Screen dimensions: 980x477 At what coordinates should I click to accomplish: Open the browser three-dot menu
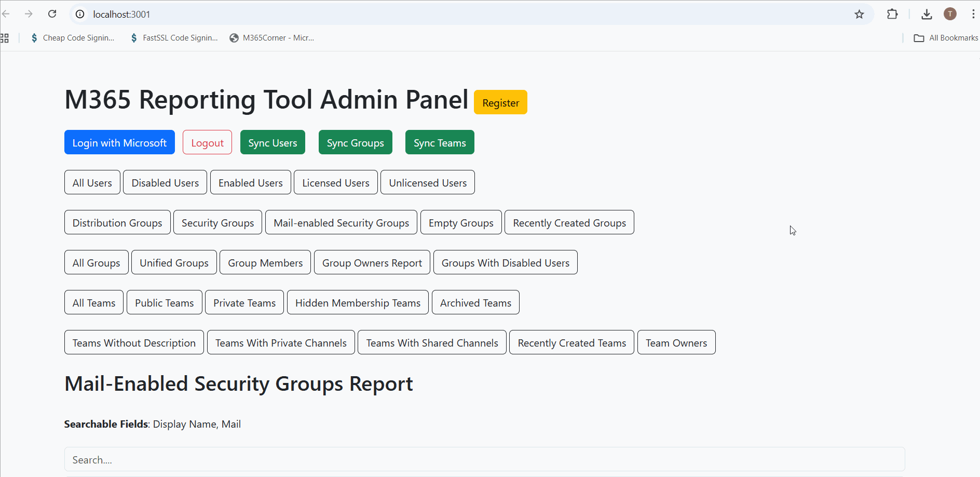[973, 14]
